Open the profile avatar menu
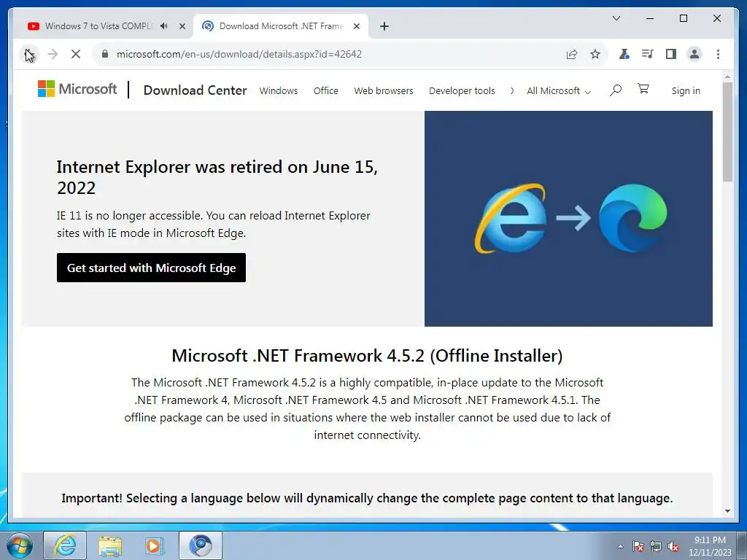The image size is (747, 560). pyautogui.click(x=694, y=54)
